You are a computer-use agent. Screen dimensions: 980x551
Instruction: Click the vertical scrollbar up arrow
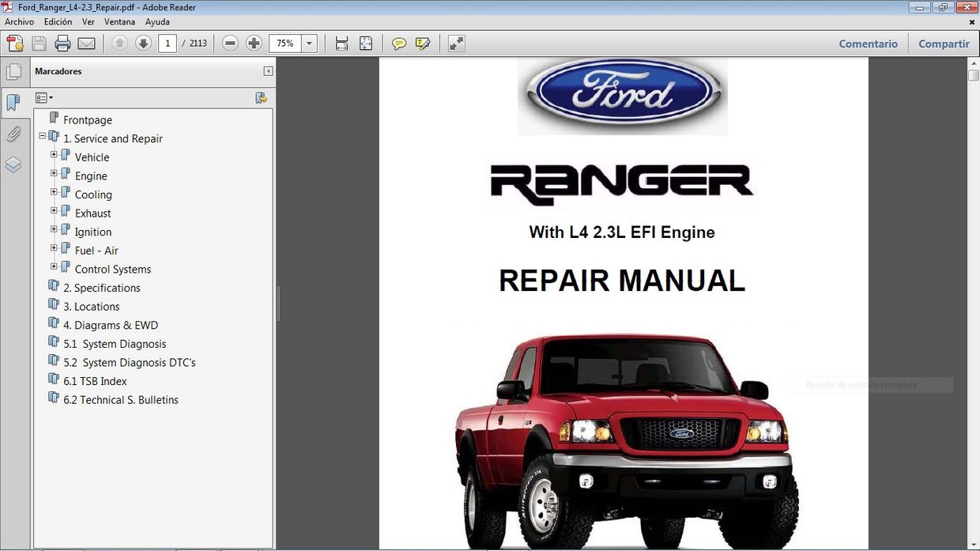point(974,62)
